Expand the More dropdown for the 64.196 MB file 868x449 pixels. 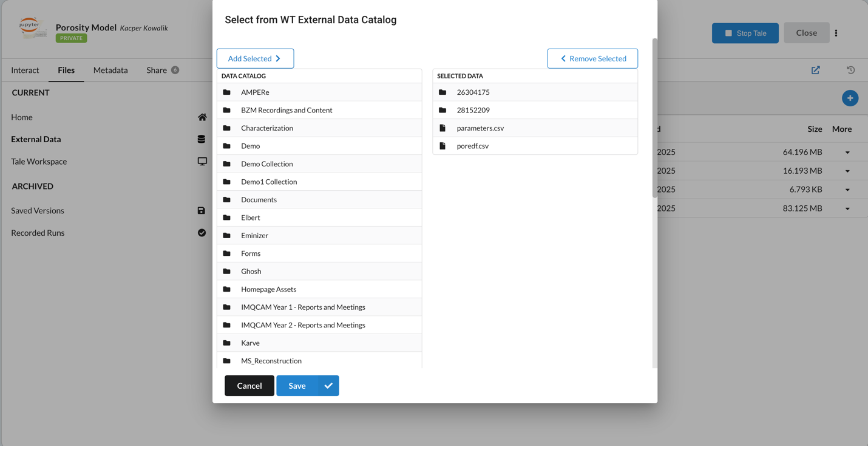click(x=847, y=151)
